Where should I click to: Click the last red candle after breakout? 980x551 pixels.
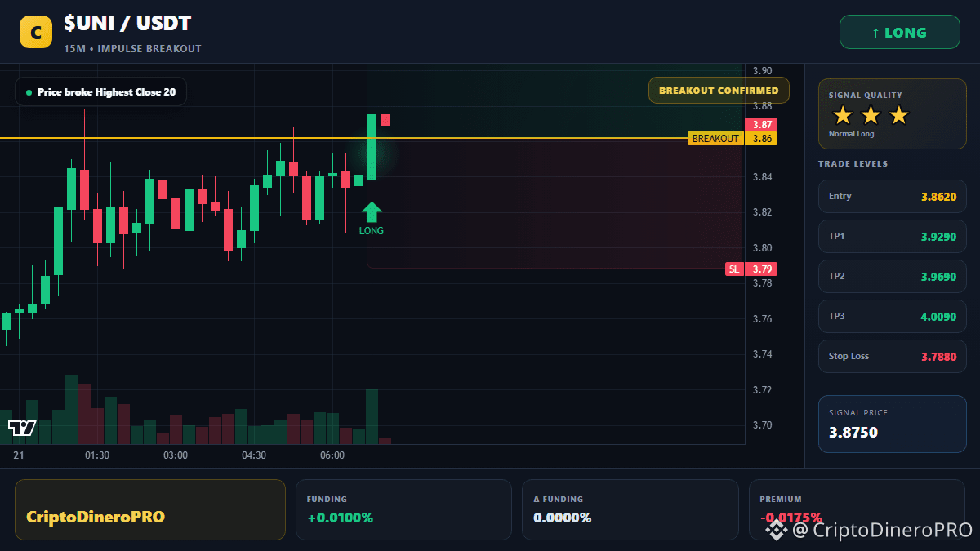tap(385, 120)
